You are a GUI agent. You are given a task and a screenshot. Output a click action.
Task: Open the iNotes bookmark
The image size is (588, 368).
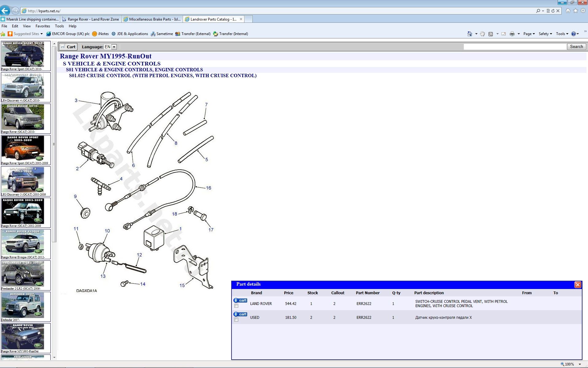point(100,34)
